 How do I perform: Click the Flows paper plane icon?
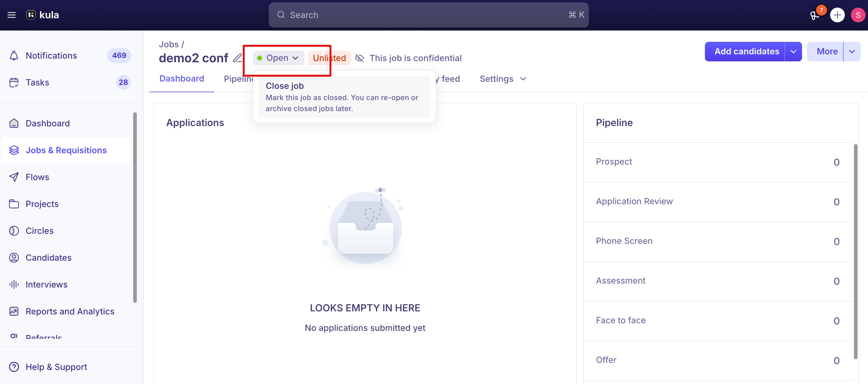tap(14, 177)
